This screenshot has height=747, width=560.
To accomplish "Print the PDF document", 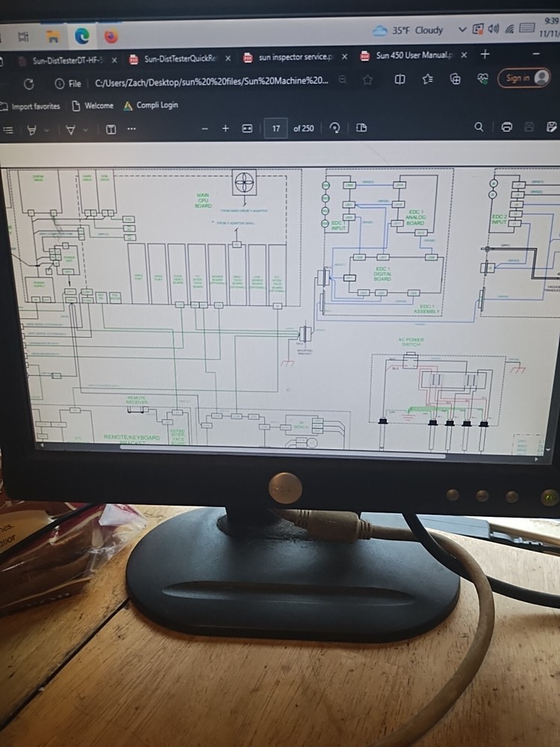I will 506,128.
